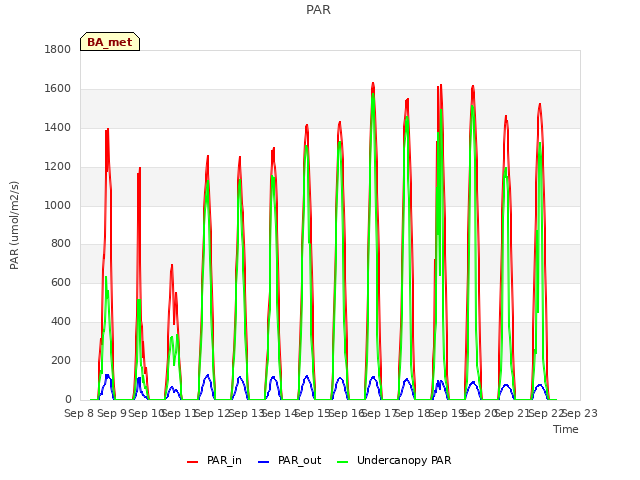640x480 pixels.
Task: Click the 800 y-axis tick label
Action: click(61, 244)
